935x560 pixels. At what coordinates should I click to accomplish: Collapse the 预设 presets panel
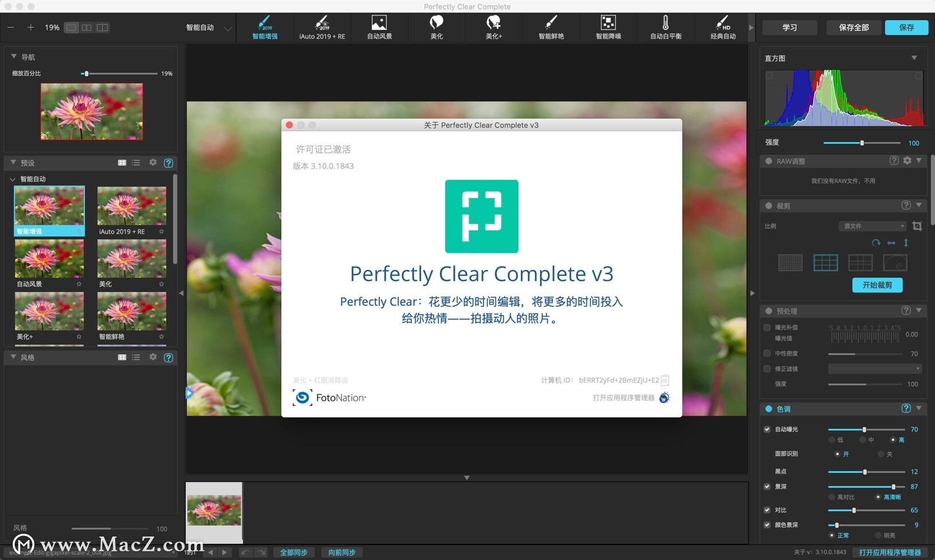13,163
